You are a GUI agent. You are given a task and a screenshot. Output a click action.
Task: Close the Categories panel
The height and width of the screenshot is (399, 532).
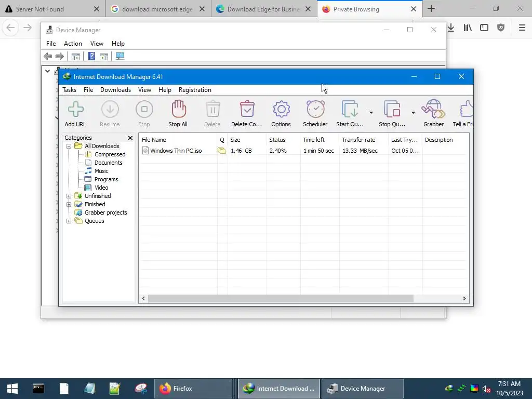point(130,138)
